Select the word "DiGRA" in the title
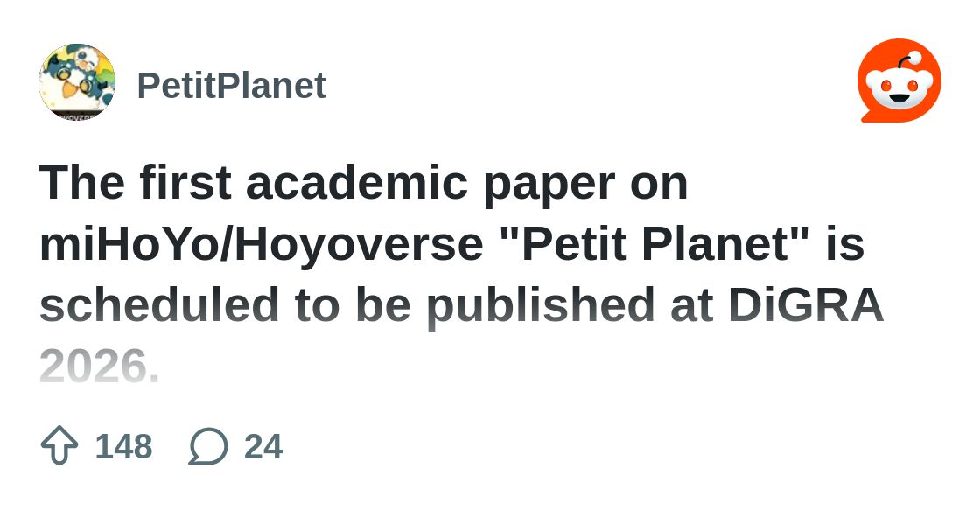Viewport: 980px width, 511px height. [x=806, y=305]
